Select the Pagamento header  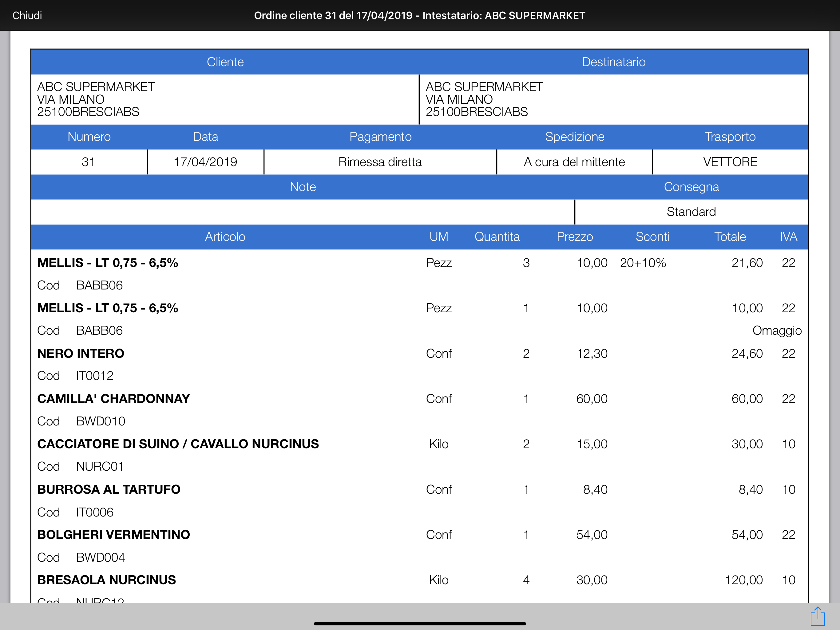[380, 137]
